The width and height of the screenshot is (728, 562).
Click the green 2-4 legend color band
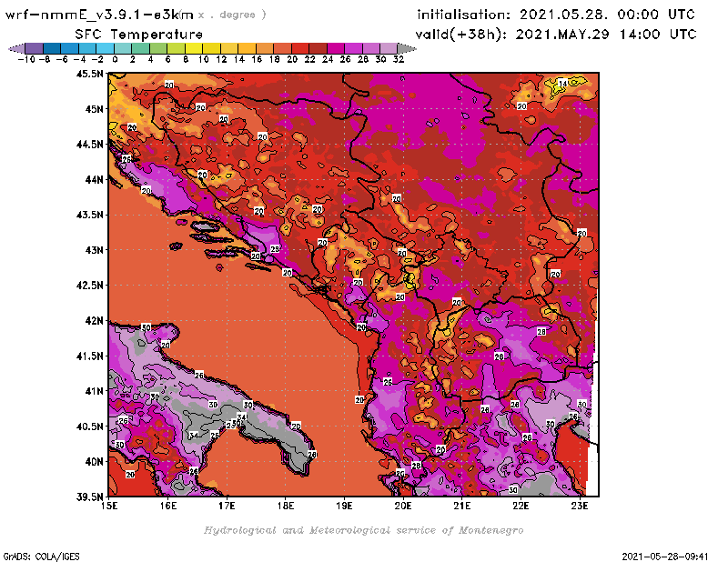click(138, 47)
